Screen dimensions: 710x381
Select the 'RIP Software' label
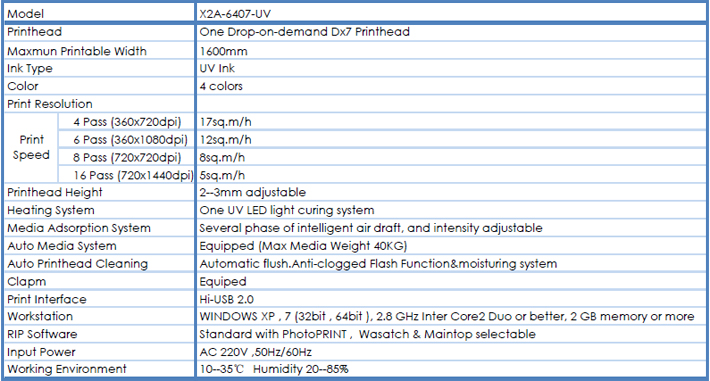pyautogui.click(x=42, y=334)
